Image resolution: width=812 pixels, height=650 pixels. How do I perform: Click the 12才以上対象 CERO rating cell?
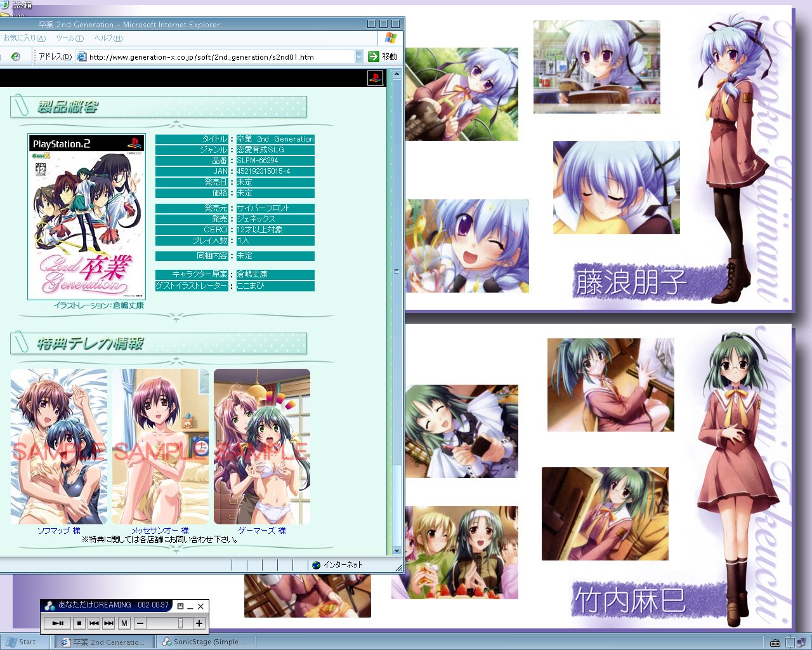[x=275, y=230]
